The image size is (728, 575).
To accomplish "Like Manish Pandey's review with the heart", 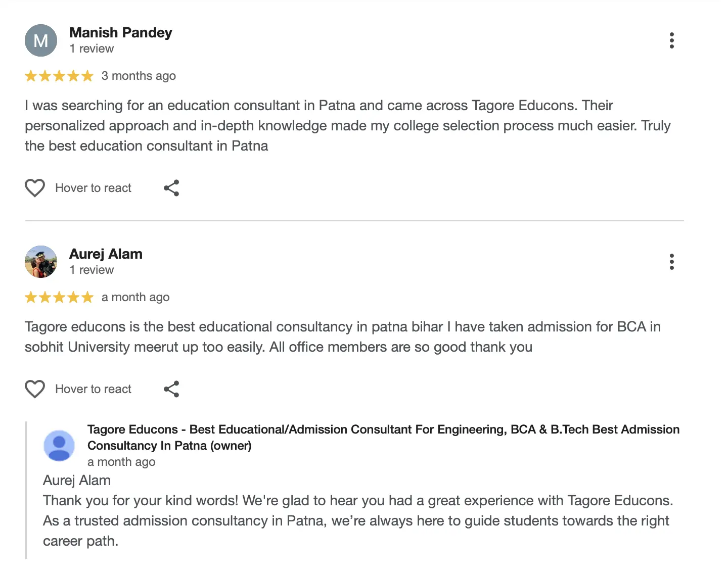I will pyautogui.click(x=35, y=188).
